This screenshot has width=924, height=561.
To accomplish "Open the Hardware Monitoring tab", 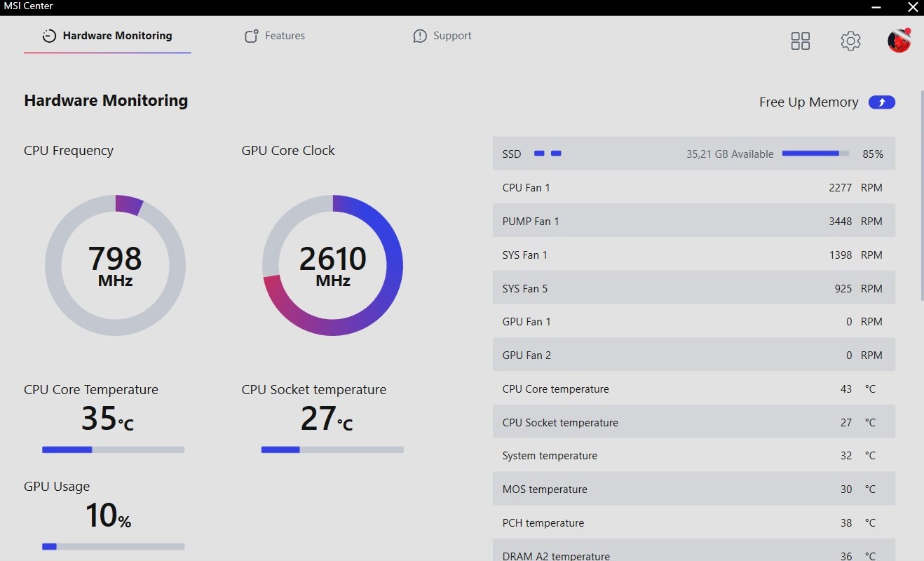I will (x=107, y=36).
